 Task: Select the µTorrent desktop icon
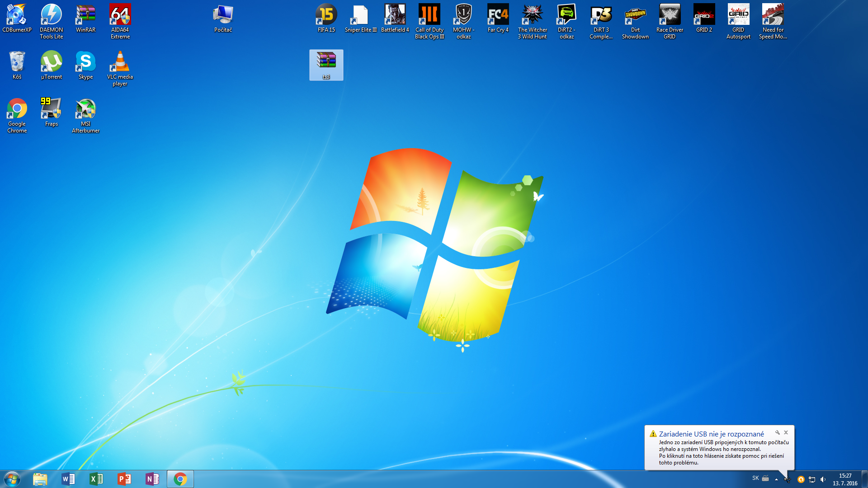[51, 66]
